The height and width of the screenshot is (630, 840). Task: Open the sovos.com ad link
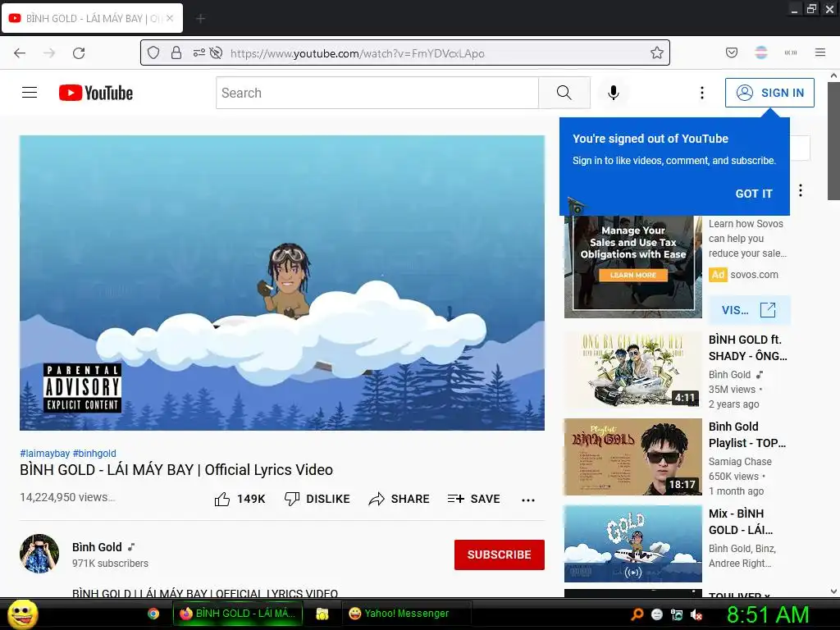[754, 275]
